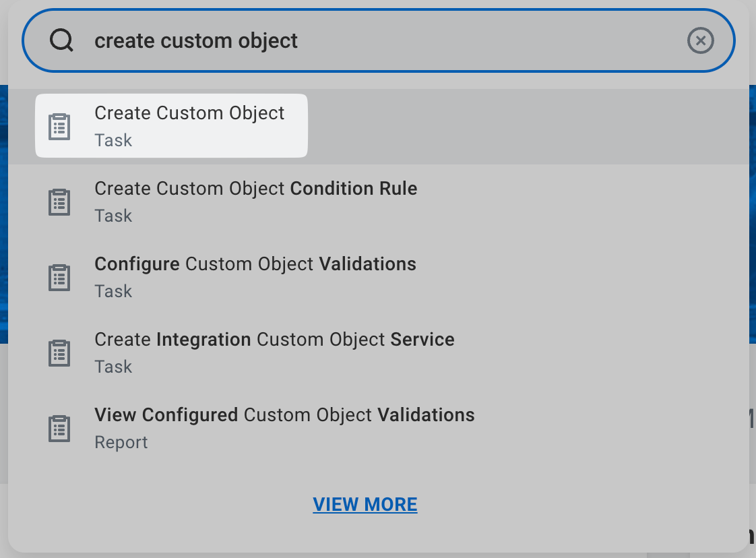Click the bold word 'Service' in results
The image size is (756, 558).
[x=422, y=340]
